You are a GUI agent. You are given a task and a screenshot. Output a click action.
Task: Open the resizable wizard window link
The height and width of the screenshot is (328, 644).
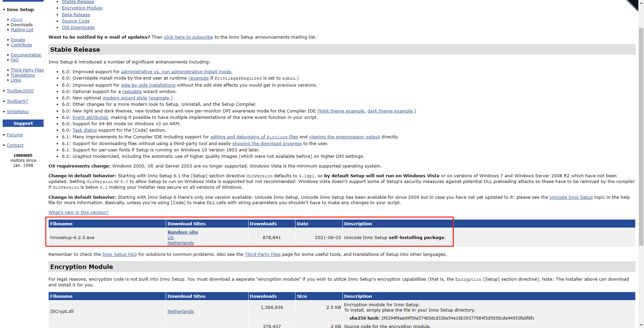click(132, 92)
